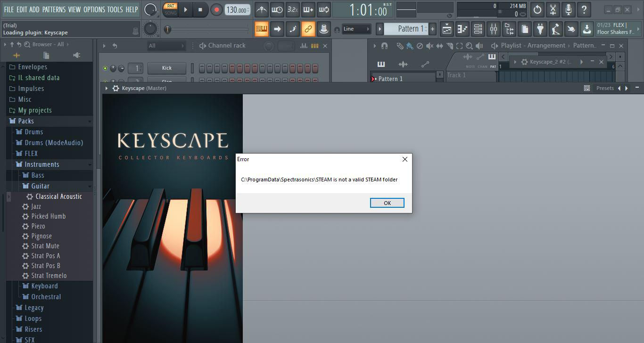The width and height of the screenshot is (644, 343).
Task: Toggle the first step of Kick row
Action: pos(202,68)
